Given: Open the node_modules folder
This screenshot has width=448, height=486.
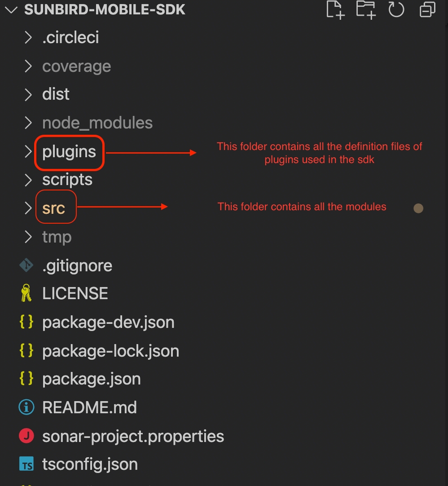Looking at the screenshot, I should [97, 123].
